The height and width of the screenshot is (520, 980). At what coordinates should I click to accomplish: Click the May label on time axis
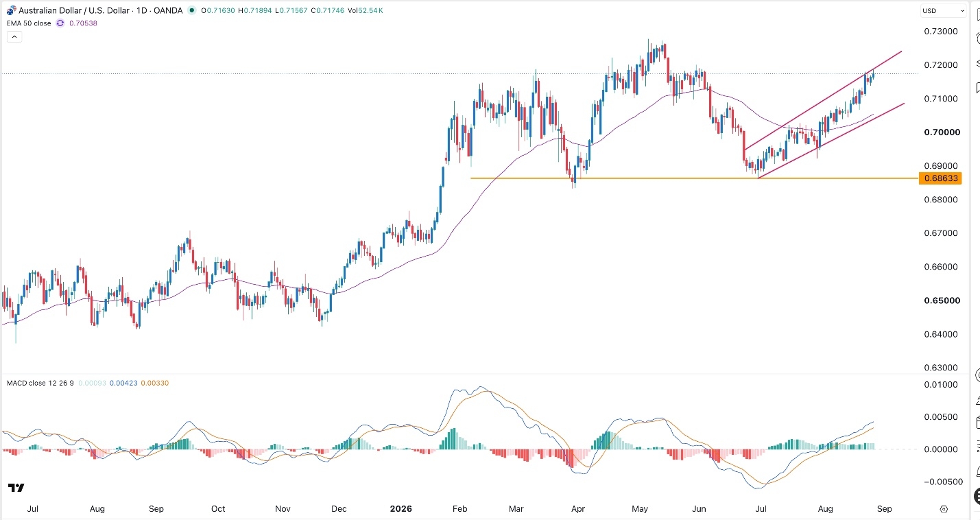pyautogui.click(x=640, y=509)
